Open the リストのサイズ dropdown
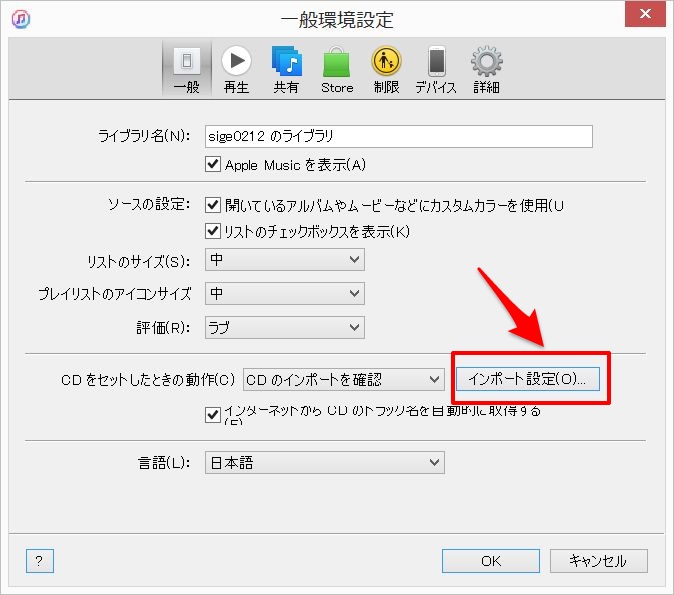 click(x=285, y=259)
